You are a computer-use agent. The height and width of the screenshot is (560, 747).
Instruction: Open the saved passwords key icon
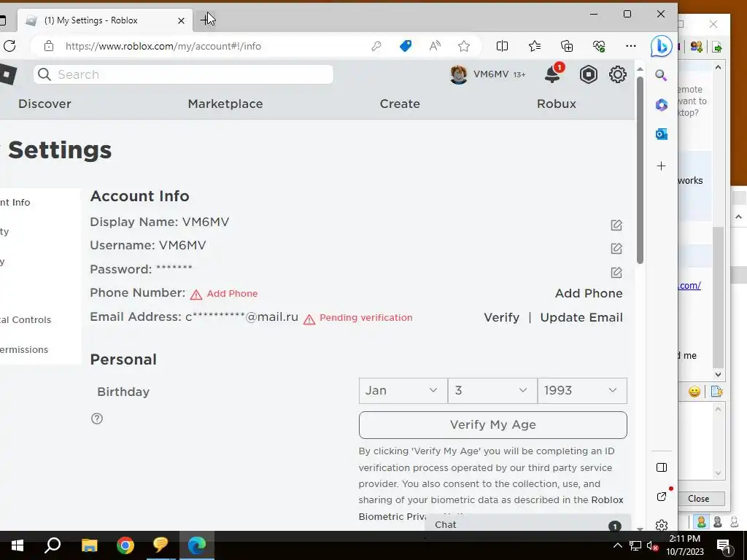[376, 46]
